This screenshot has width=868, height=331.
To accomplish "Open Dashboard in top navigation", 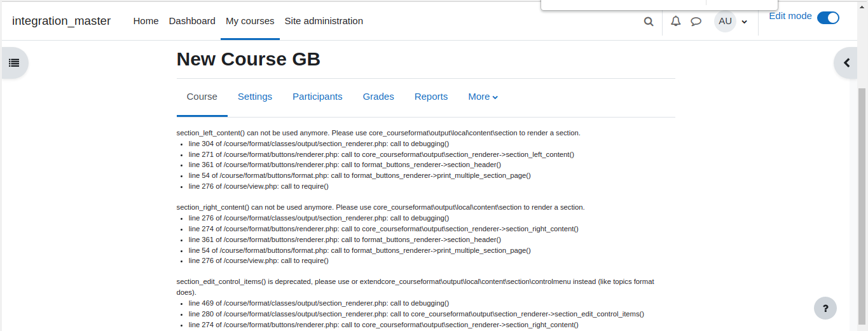I will [x=192, y=21].
